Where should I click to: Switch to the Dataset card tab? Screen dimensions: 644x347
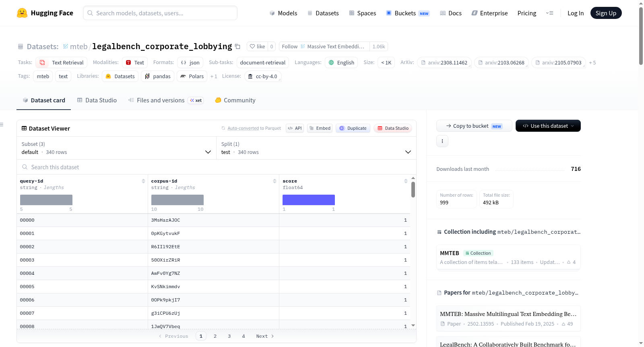click(44, 100)
